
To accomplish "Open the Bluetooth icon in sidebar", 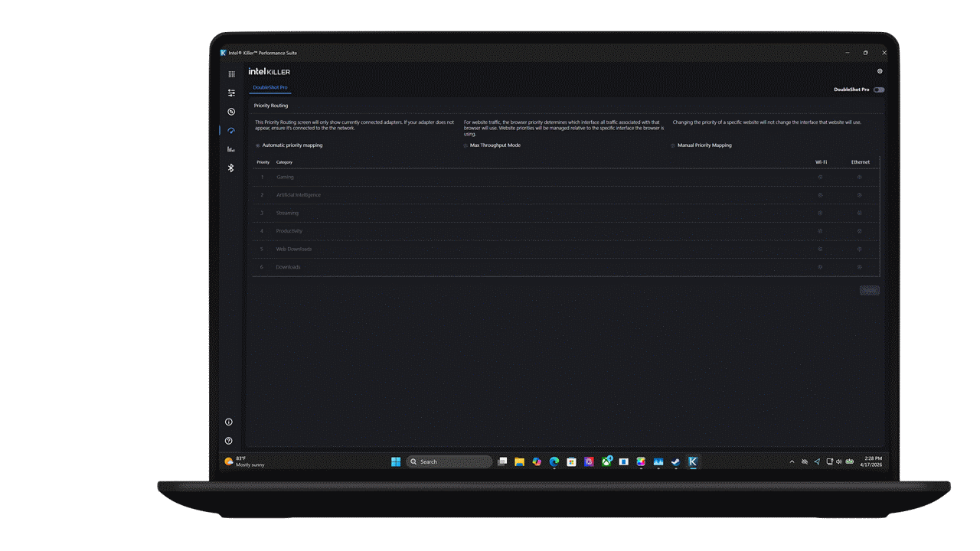I will 231,168.
